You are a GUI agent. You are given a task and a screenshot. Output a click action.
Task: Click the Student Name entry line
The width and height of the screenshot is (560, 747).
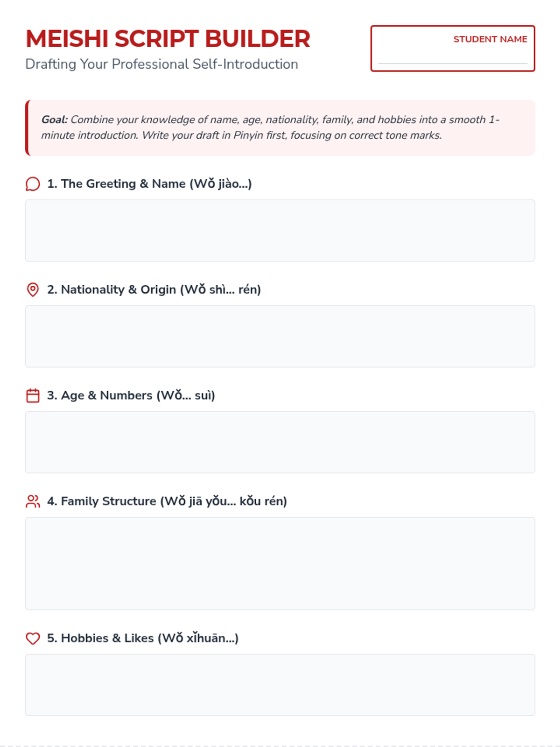[452, 58]
